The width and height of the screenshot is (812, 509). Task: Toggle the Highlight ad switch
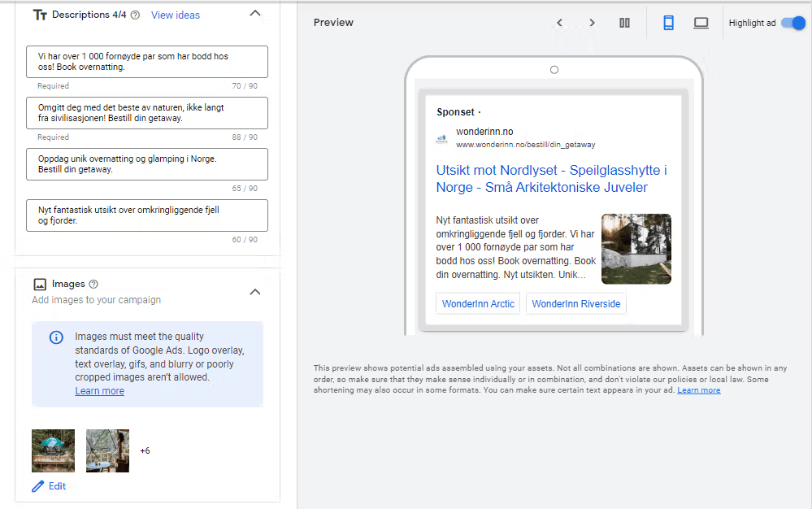[x=792, y=23]
